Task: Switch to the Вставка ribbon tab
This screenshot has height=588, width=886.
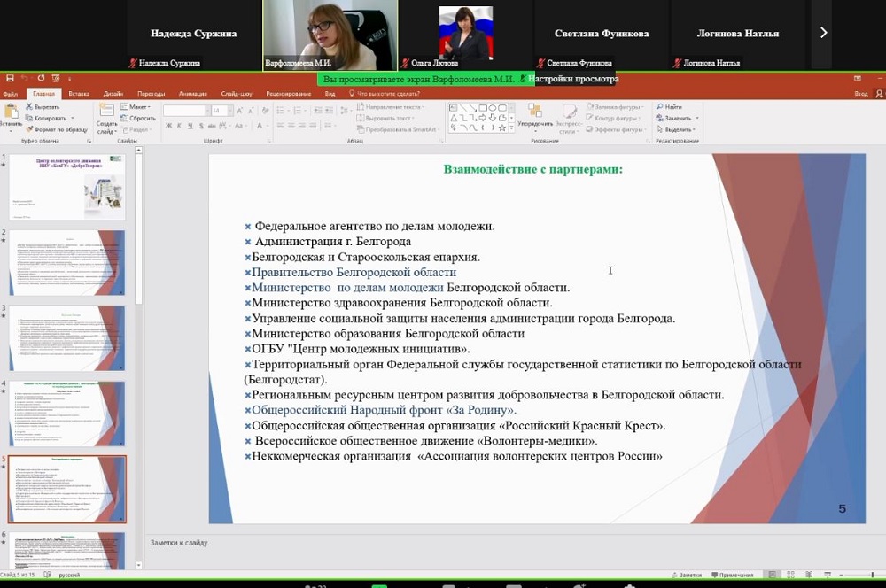Action: click(x=79, y=93)
